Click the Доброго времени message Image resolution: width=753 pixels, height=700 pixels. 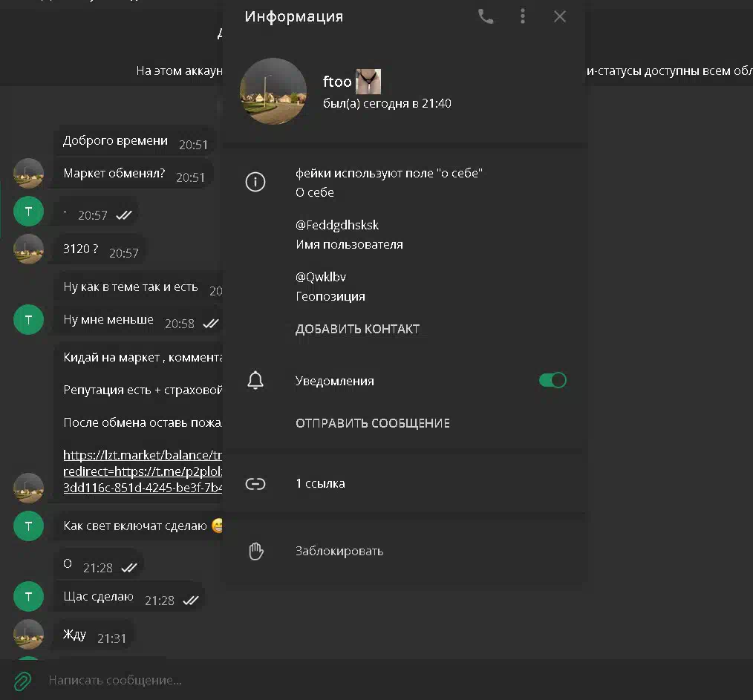tap(134, 141)
